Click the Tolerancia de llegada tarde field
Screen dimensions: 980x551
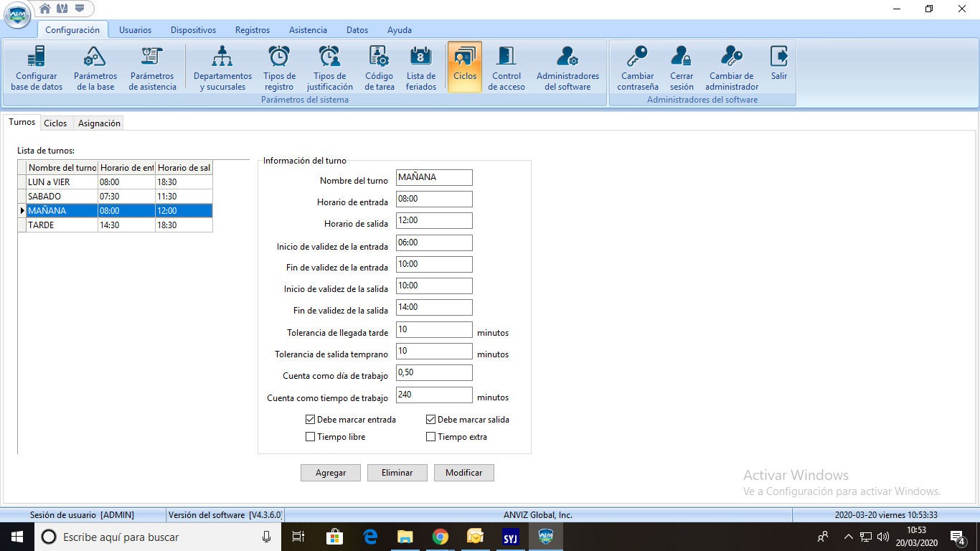tap(434, 330)
